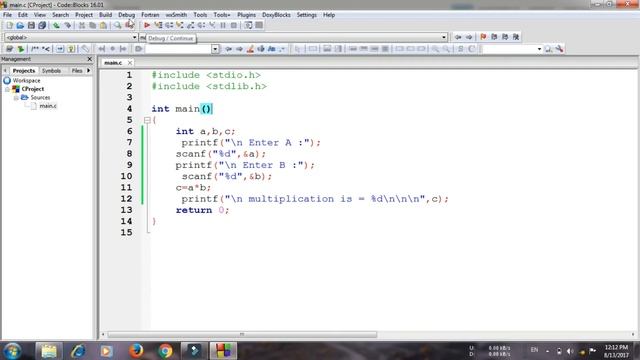Toggle bookmark red flag icon
The width and height of the screenshot is (640, 360).
[x=483, y=37]
